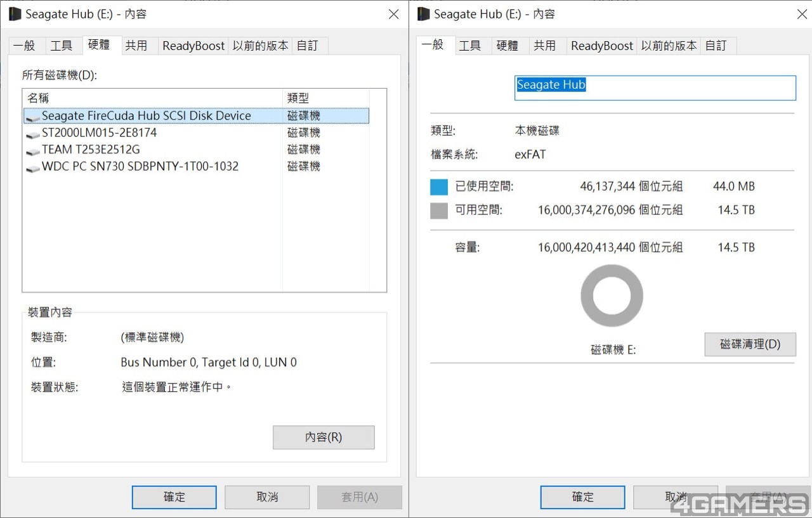Click the 這個裝置正常運作中 status text

tap(177, 387)
